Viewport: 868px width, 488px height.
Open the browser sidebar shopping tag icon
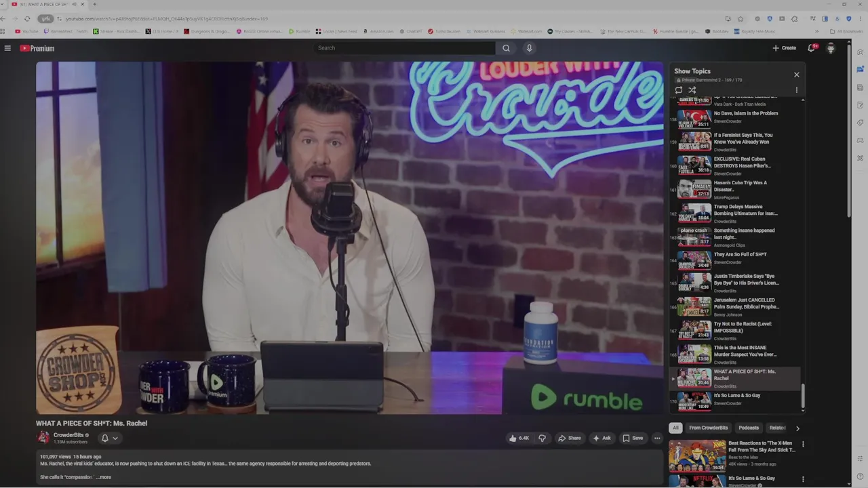[860, 123]
